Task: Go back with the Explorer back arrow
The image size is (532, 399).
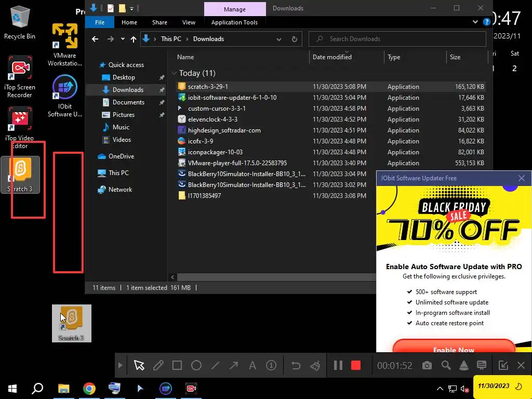Action: point(95,39)
